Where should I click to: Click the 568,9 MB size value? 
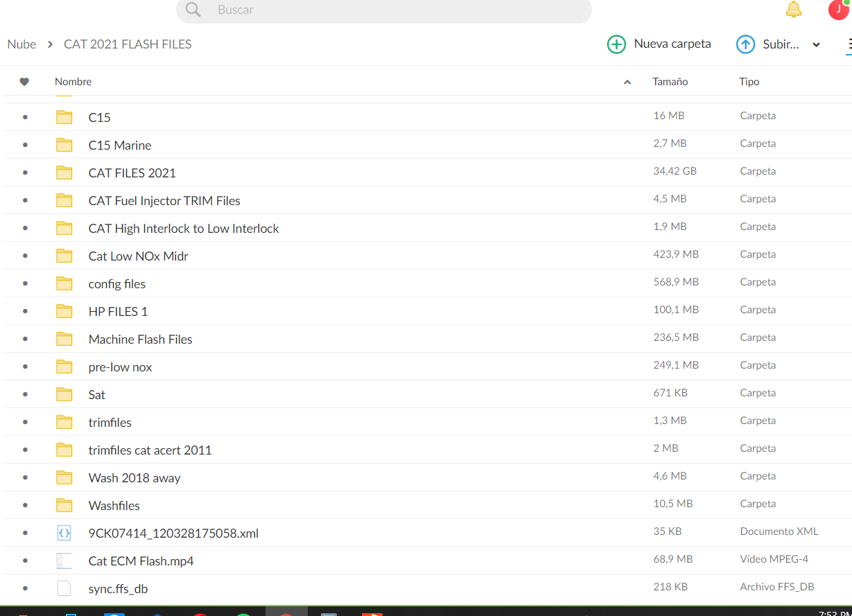[676, 282]
